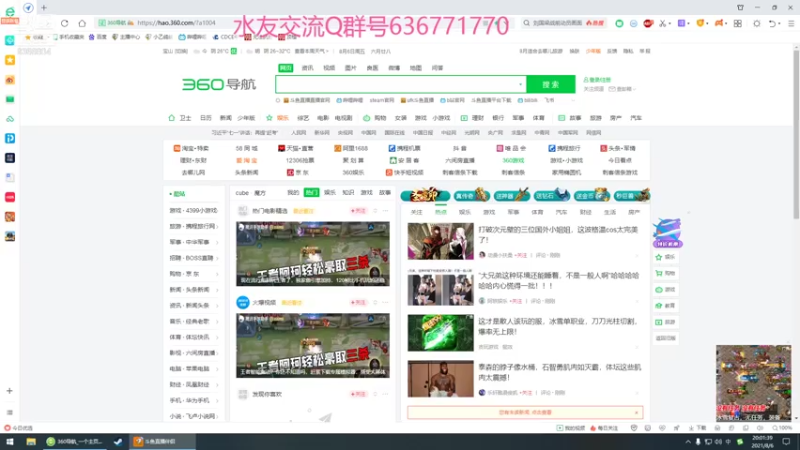Open the 天猫 link

pyautogui.click(x=296, y=148)
